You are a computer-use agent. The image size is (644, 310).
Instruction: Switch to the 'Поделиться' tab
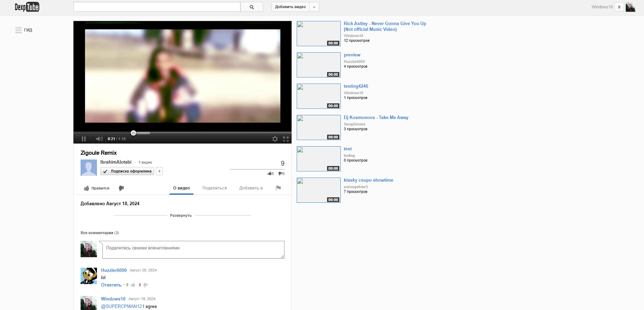pyautogui.click(x=214, y=188)
